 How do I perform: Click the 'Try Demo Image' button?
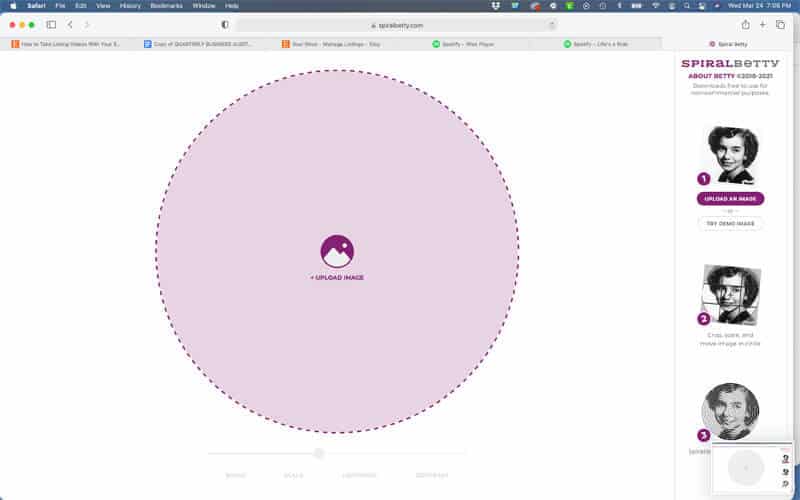[x=730, y=223]
